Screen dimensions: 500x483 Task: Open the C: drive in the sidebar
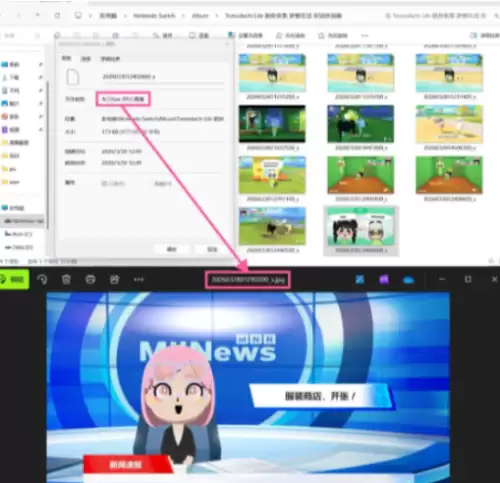[x=18, y=234]
